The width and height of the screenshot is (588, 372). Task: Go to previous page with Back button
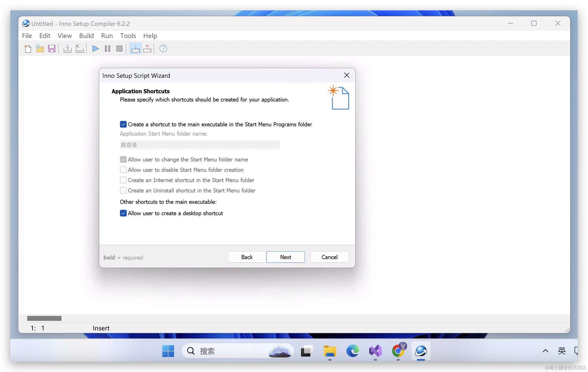(247, 257)
